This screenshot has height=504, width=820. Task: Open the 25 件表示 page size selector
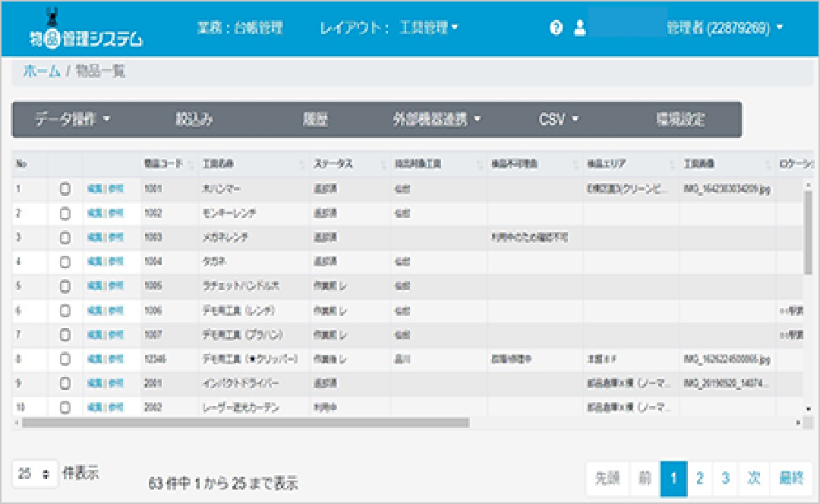tap(35, 474)
